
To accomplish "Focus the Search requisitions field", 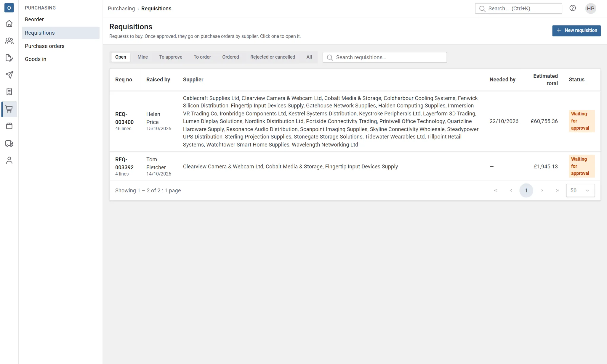I will (x=385, y=57).
